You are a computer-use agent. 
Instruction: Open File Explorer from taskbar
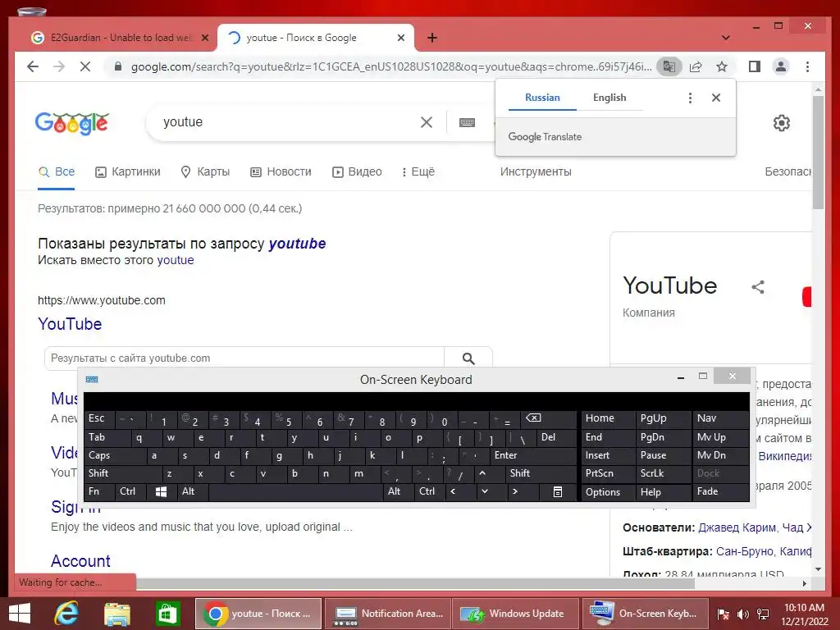coord(117,614)
